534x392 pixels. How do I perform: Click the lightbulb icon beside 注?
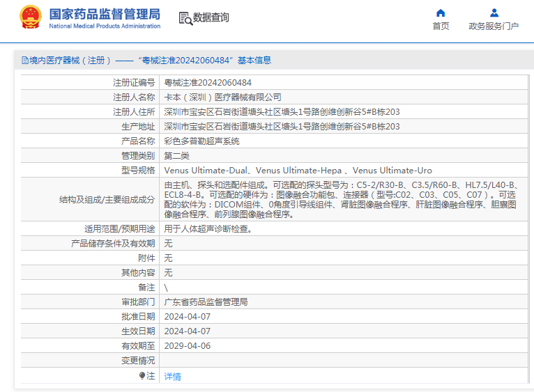pos(142,375)
